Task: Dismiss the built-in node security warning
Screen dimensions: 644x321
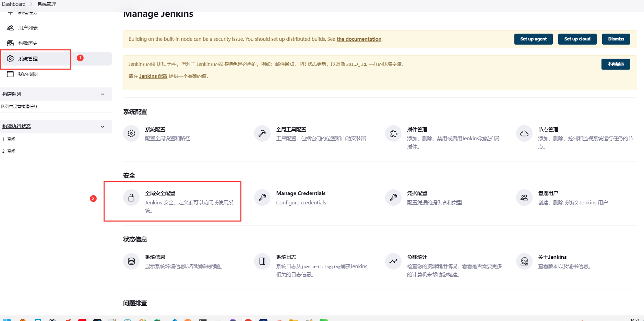Action: (616, 39)
